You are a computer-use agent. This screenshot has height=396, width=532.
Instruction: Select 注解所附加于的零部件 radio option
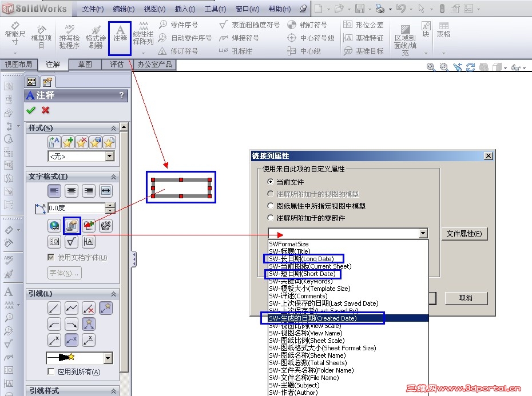click(270, 218)
